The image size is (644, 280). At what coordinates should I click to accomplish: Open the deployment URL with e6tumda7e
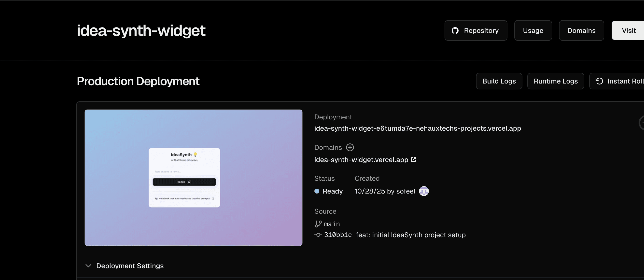(x=418, y=128)
